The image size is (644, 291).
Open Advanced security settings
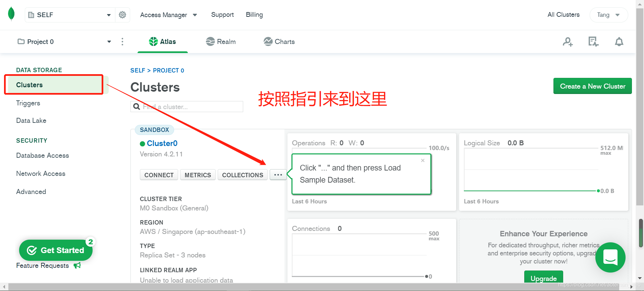point(31,192)
